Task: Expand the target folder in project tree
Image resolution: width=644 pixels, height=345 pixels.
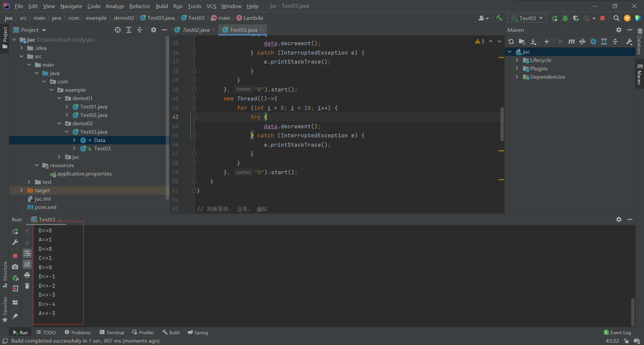Action: point(22,190)
